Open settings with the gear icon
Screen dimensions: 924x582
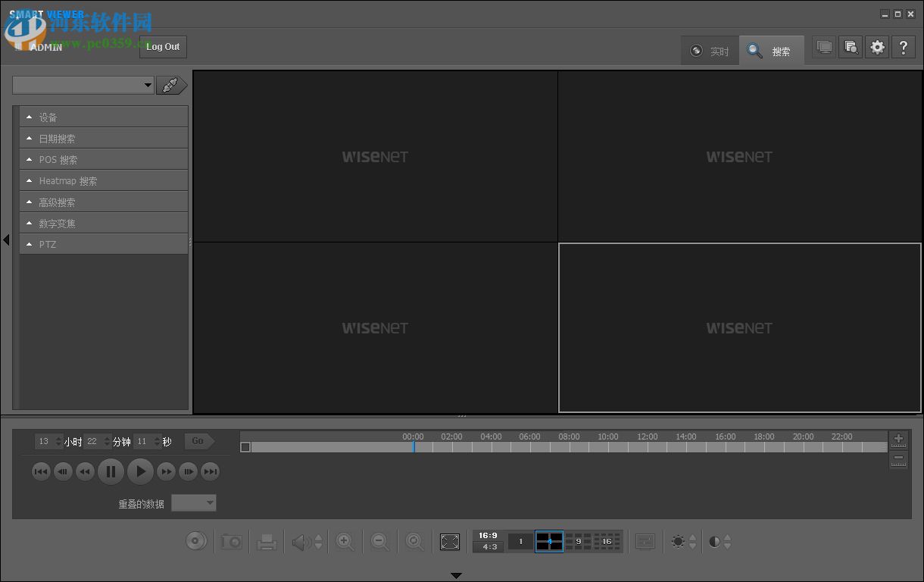click(877, 47)
